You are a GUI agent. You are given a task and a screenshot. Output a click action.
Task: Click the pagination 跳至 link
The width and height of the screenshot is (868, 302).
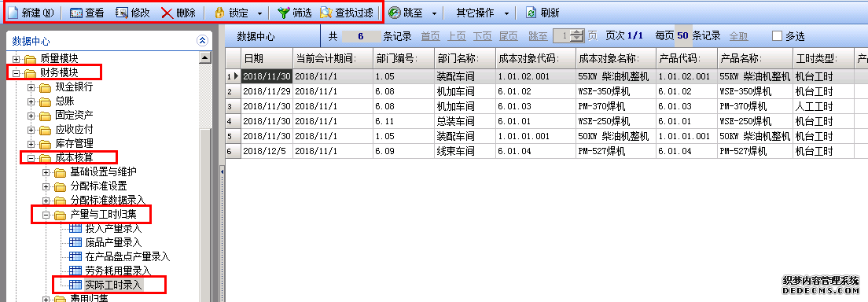pyautogui.click(x=538, y=36)
